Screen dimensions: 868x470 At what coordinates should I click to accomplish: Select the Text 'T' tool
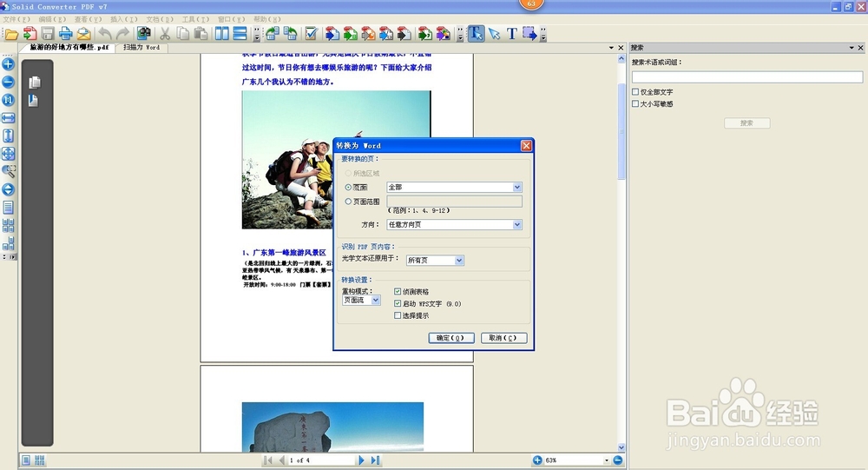pyautogui.click(x=512, y=34)
